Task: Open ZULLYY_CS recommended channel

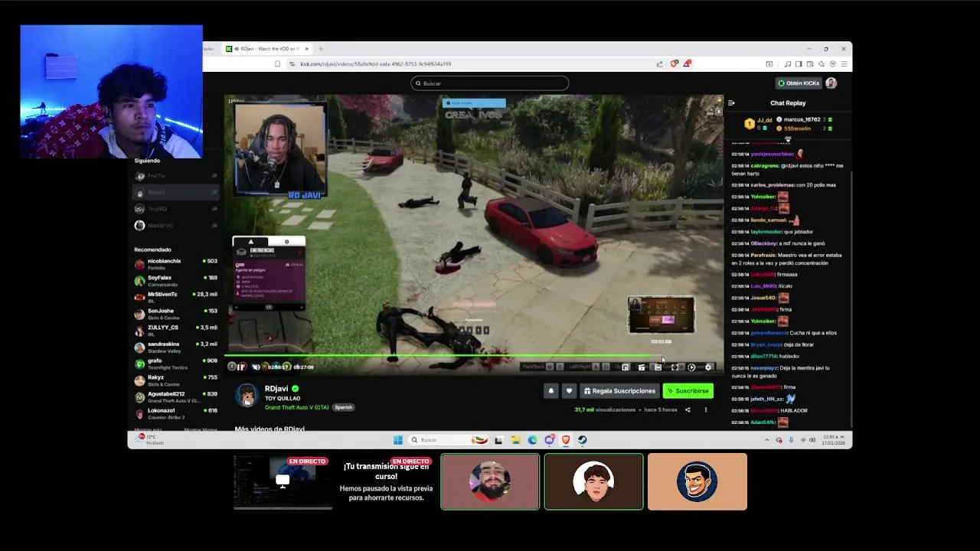Action: tap(175, 331)
